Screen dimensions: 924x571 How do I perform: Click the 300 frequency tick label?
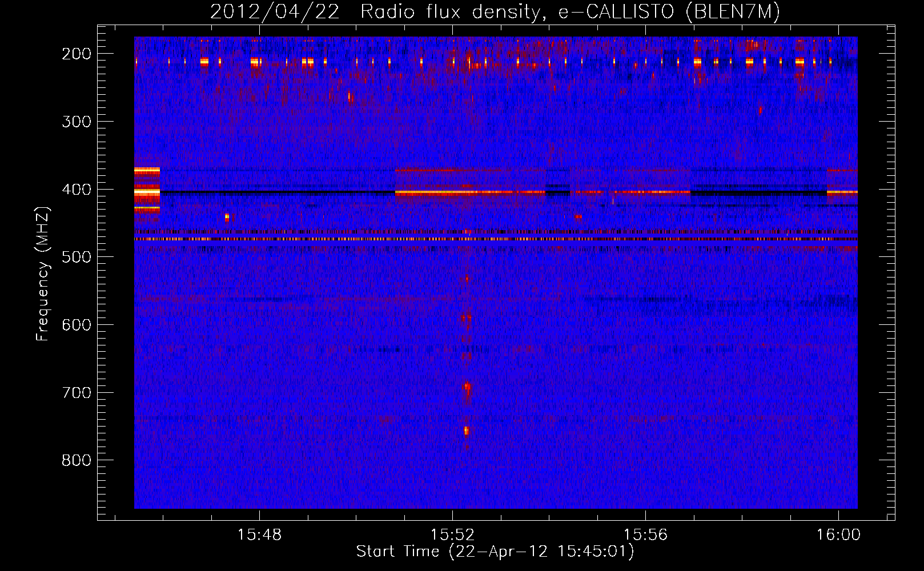[x=77, y=122]
